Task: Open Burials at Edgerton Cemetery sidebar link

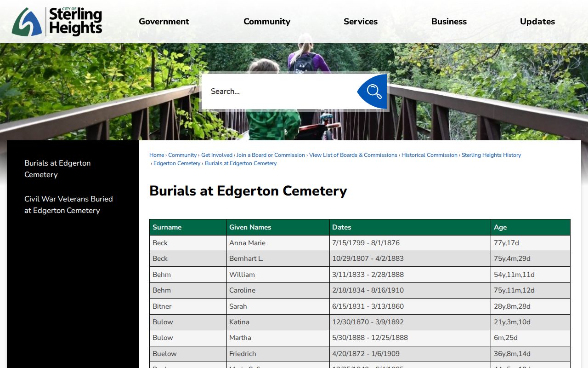Action: point(57,169)
